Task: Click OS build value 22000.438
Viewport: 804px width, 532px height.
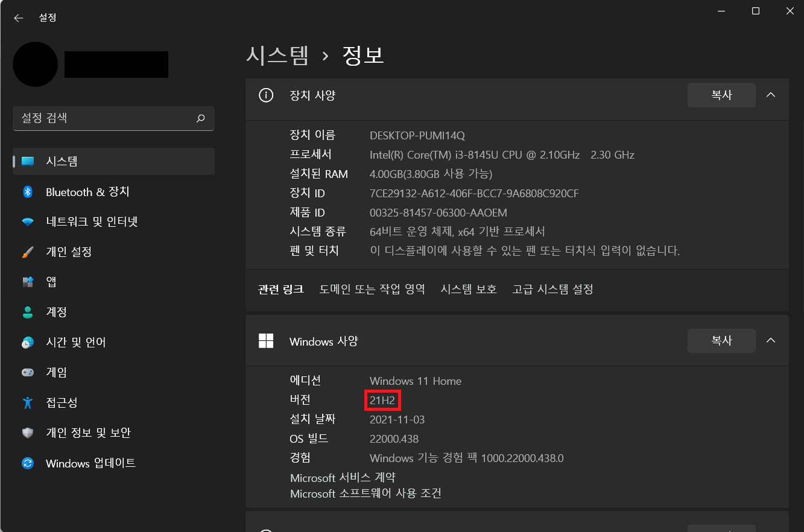Action: click(394, 439)
